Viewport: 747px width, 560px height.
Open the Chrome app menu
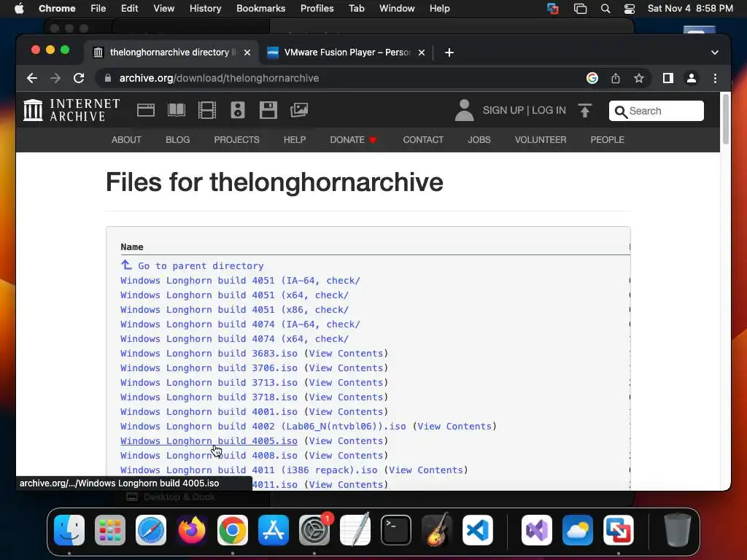(x=57, y=9)
